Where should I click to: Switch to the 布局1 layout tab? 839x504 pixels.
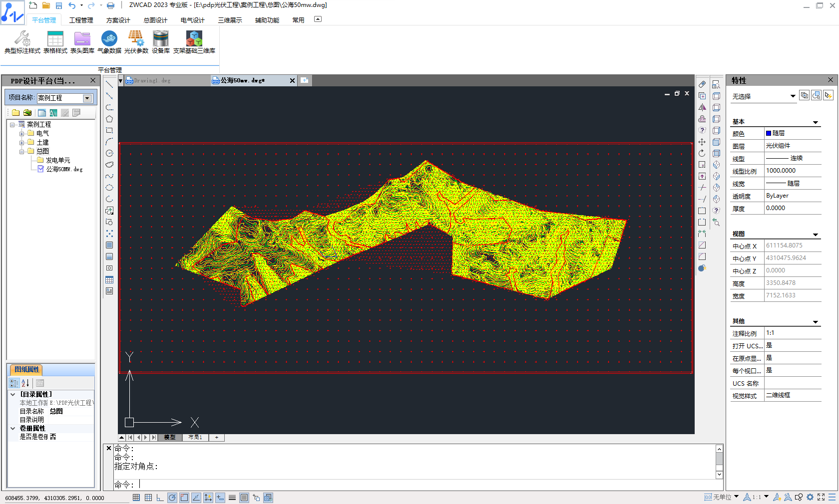pos(195,437)
